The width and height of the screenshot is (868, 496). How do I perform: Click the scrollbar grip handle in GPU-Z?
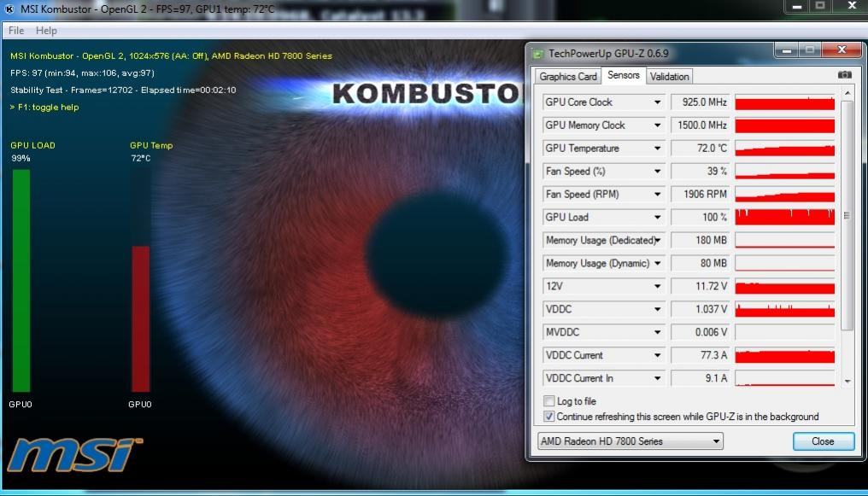pos(847,216)
